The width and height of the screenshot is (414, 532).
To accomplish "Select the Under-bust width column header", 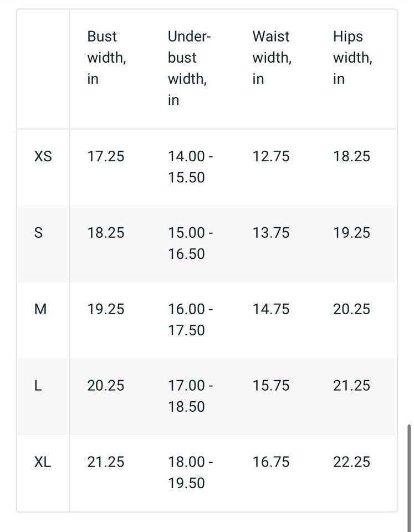I will click(x=189, y=68).
